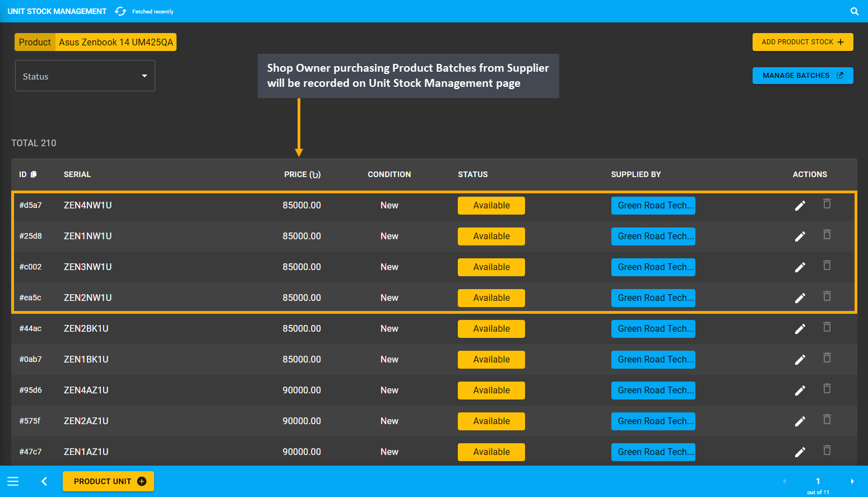The height and width of the screenshot is (497, 868).
Task: Select serial ZEN1BK1U text
Action: [86, 359]
